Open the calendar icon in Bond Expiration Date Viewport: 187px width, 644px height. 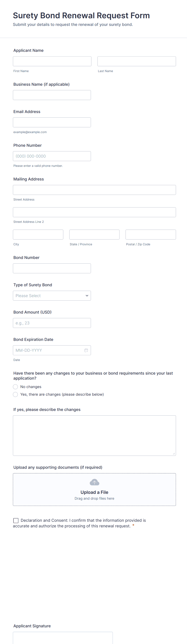[x=86, y=350]
